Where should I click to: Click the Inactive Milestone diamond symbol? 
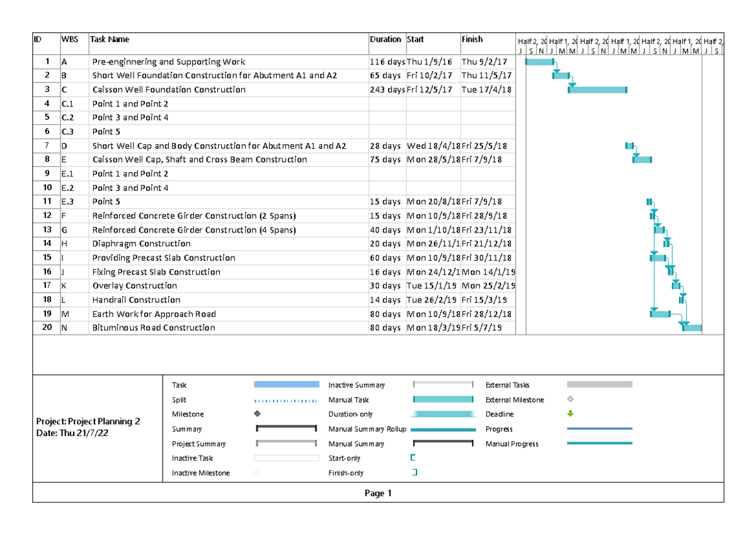coord(257,473)
